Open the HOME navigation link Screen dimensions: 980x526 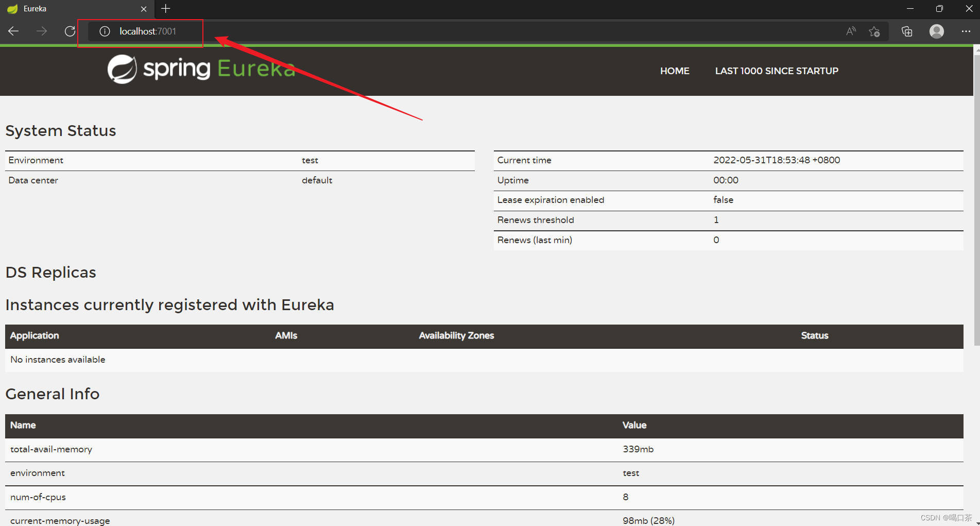click(x=675, y=71)
